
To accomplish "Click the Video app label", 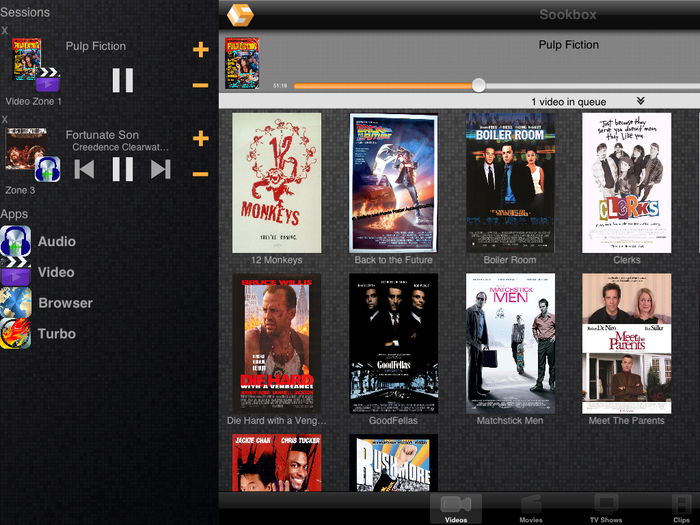I will (x=56, y=272).
